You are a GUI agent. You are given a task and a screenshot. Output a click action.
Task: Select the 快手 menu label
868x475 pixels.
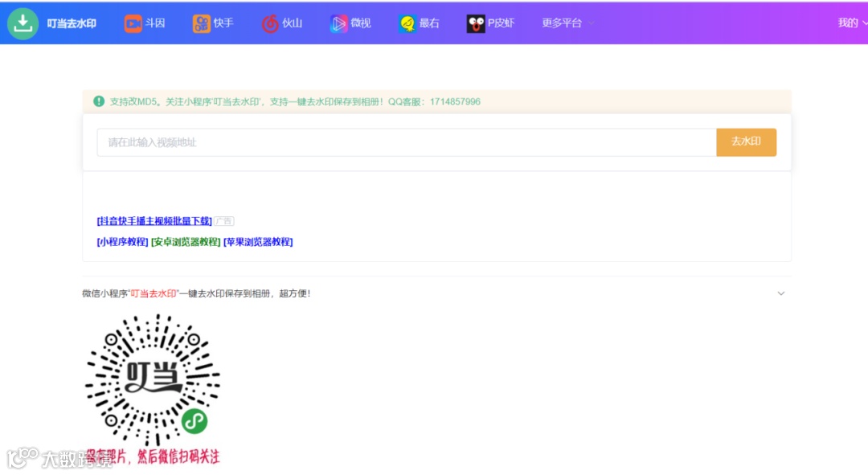(x=223, y=23)
